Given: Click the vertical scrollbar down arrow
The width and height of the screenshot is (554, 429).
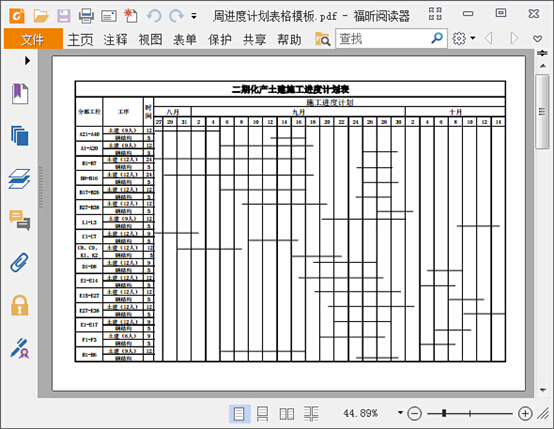Looking at the screenshot, I should (543, 390).
